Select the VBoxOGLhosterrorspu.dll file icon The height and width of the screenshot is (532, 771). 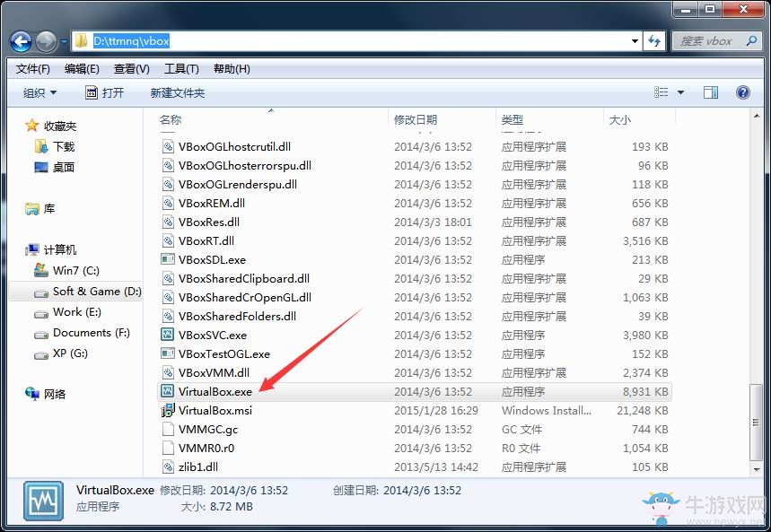coord(168,165)
